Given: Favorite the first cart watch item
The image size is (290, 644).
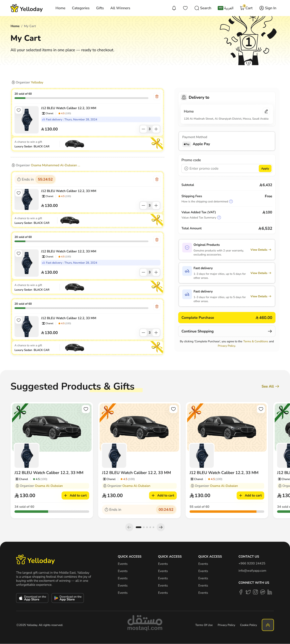Looking at the screenshot, I should click(x=19, y=110).
